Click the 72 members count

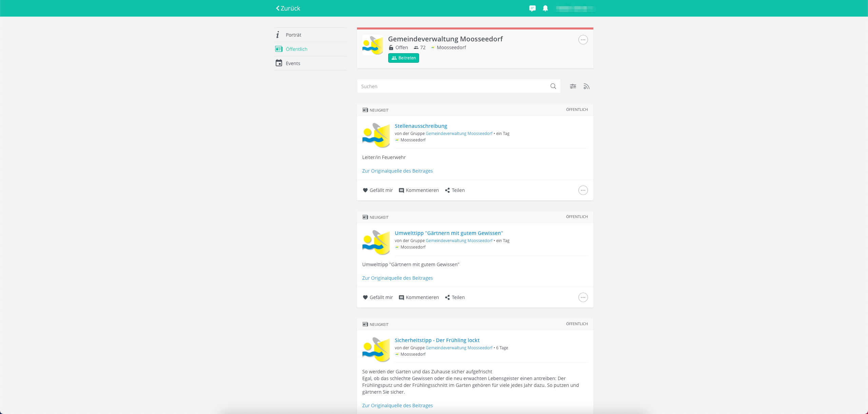(419, 47)
